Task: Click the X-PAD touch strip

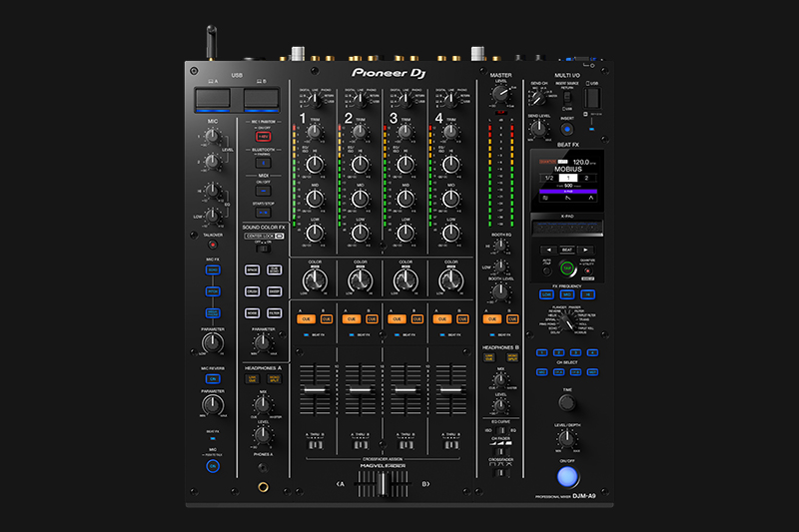Action: (567, 229)
